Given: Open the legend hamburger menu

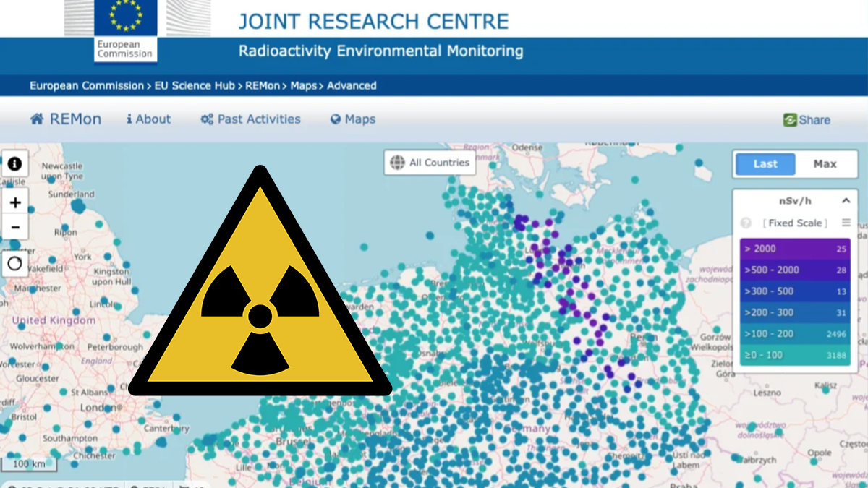Looking at the screenshot, I should coord(846,223).
